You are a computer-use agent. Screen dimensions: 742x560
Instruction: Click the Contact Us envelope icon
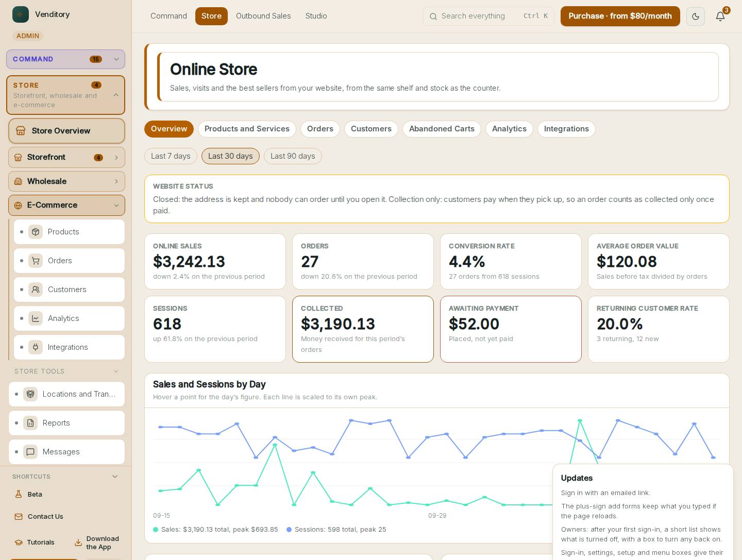click(x=19, y=517)
